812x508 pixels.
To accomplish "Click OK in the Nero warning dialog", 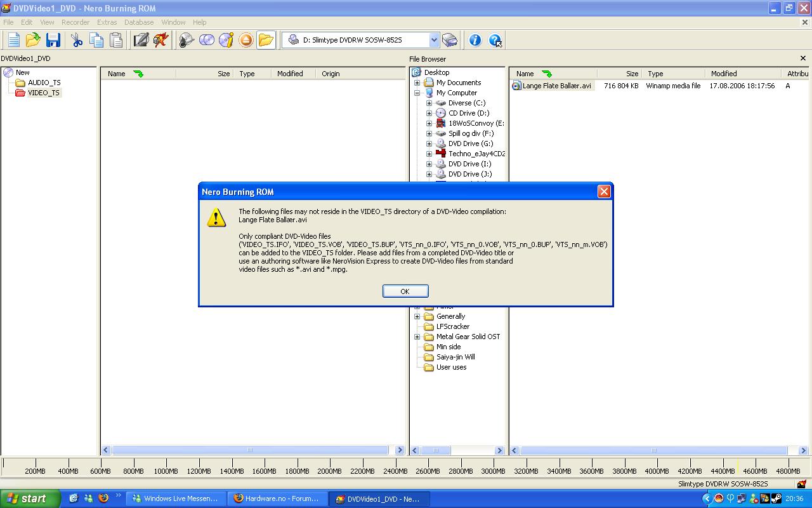I will (405, 291).
